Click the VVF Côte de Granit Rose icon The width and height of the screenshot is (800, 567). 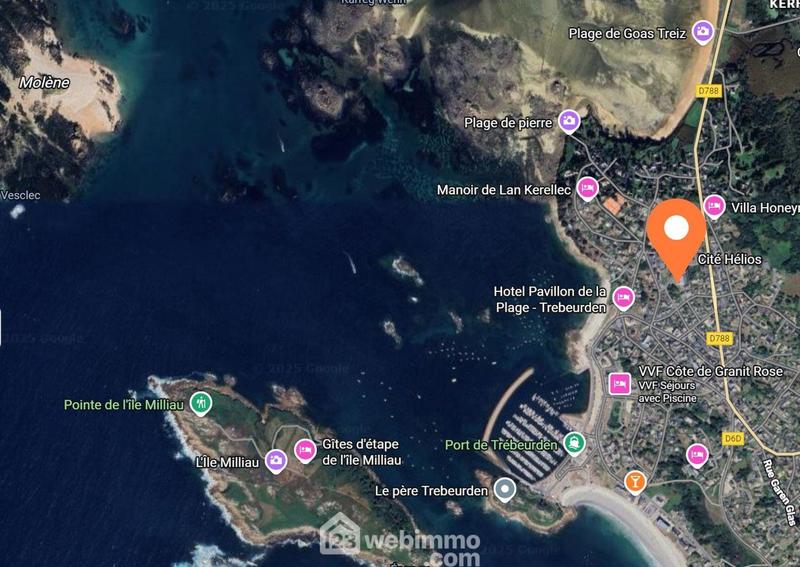(619, 384)
